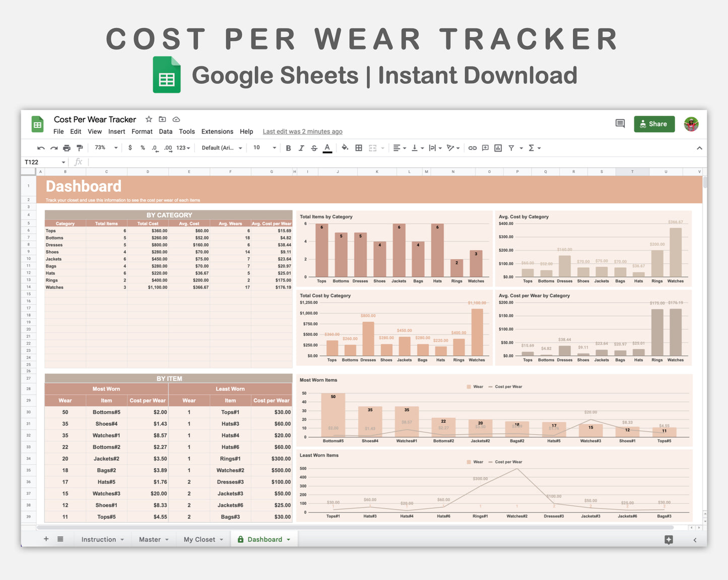Insert a chart using the chart icon
This screenshot has width=728, height=580.
[498, 148]
